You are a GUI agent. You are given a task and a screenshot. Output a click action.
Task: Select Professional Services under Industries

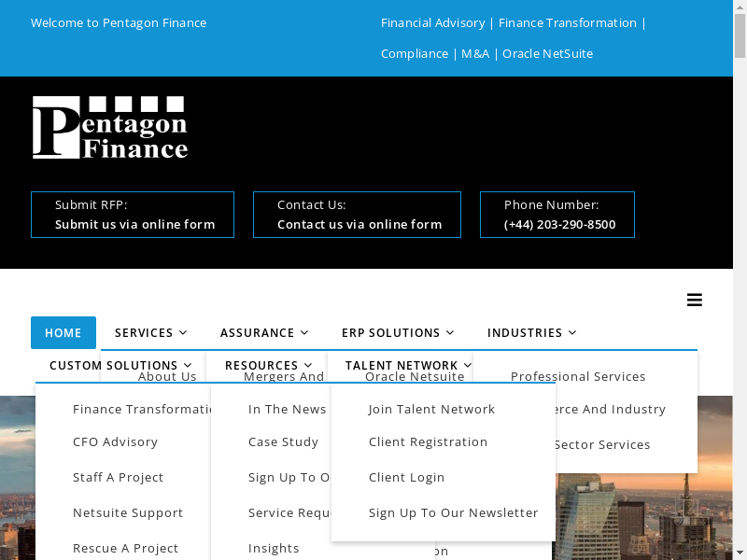click(x=578, y=377)
